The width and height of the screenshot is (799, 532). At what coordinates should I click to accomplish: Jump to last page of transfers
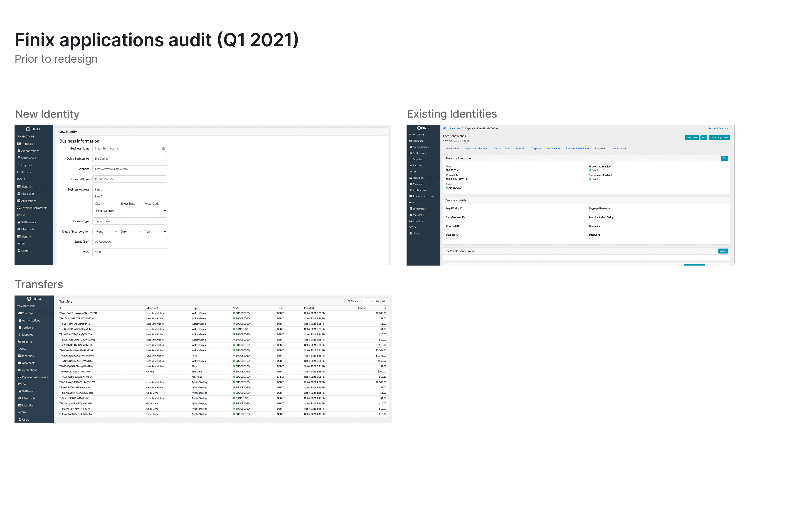pyautogui.click(x=383, y=301)
